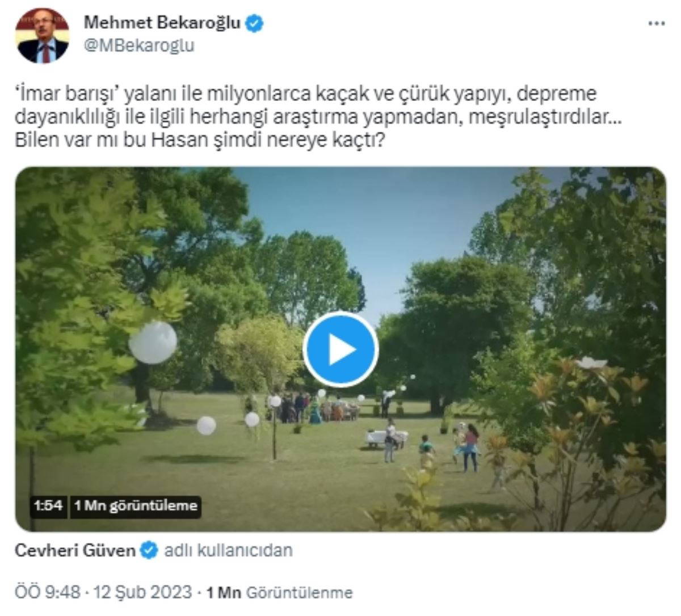Click the large white balloon in the video
681x616 pixels.
point(153,342)
